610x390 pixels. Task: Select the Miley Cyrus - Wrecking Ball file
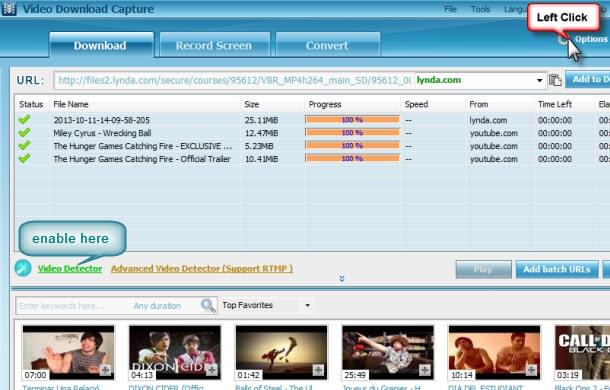(102, 133)
